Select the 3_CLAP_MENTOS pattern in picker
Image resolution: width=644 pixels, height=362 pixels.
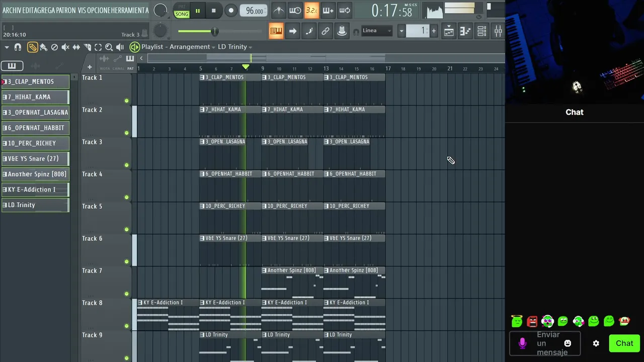pyautogui.click(x=35, y=81)
